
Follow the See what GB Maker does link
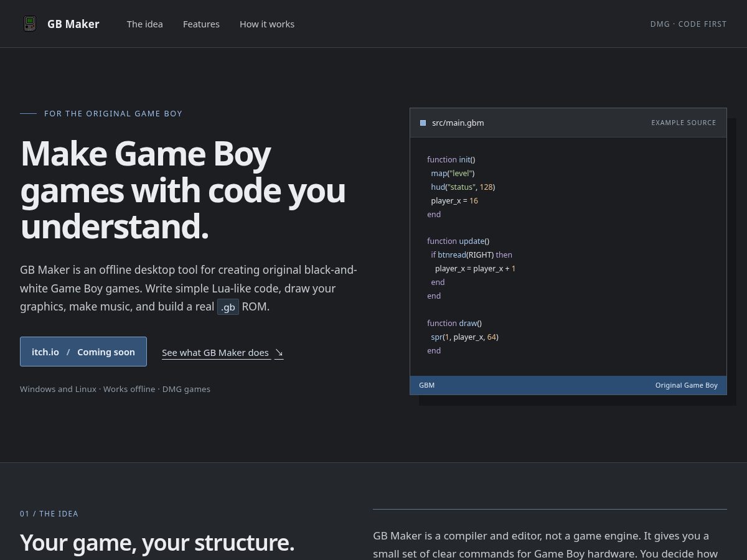click(223, 353)
